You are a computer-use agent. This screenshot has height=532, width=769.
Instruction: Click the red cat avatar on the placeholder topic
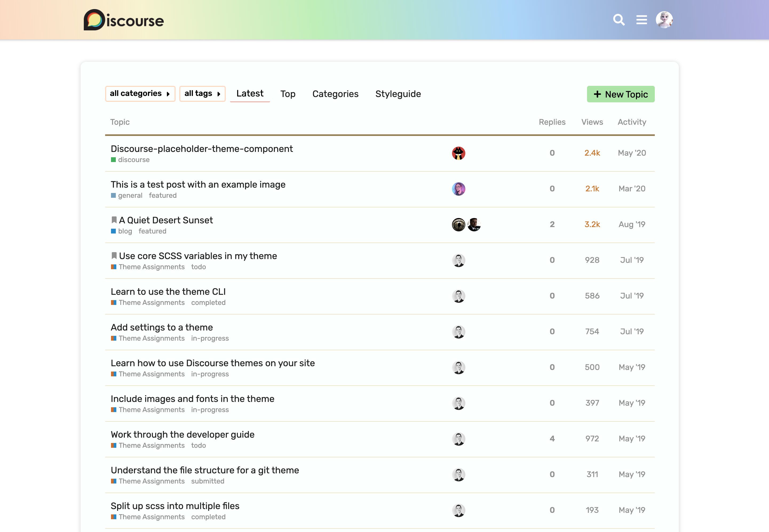458,153
